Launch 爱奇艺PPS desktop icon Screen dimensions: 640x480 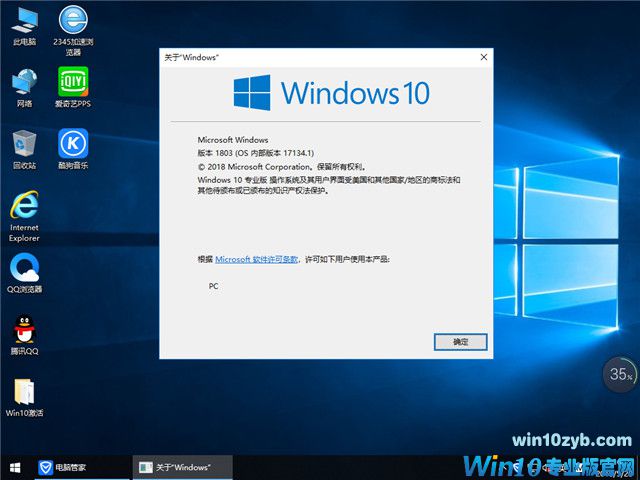point(73,88)
